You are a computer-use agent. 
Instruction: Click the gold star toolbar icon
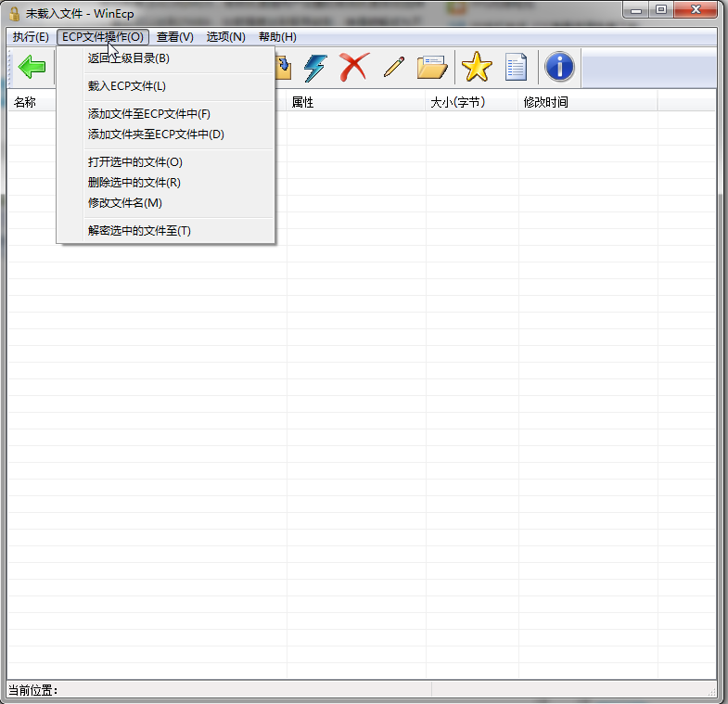(477, 67)
